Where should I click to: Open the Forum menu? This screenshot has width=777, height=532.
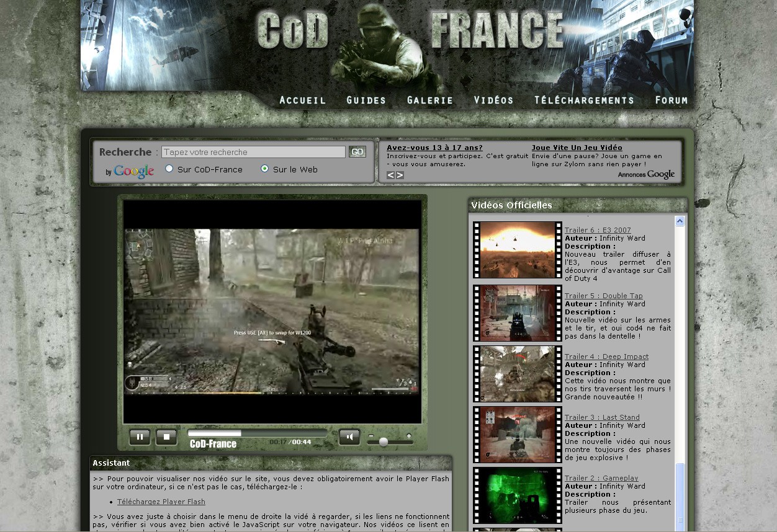671,100
